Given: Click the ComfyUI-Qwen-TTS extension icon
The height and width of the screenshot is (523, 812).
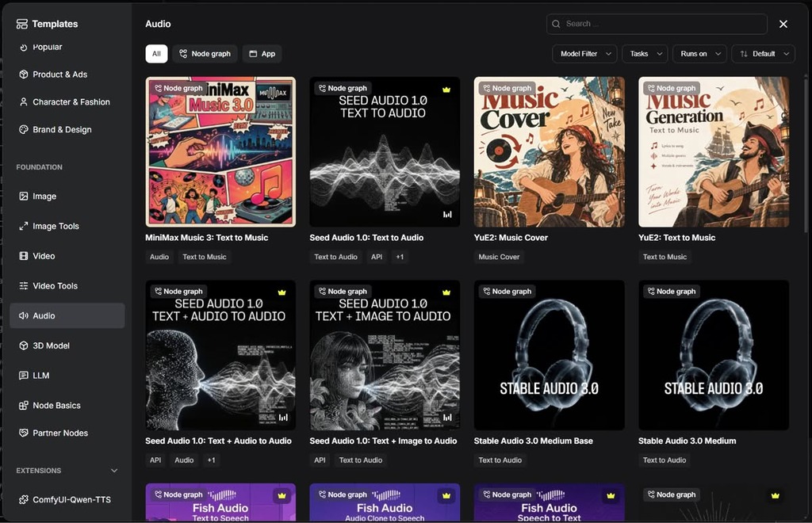Looking at the screenshot, I should click(x=23, y=500).
